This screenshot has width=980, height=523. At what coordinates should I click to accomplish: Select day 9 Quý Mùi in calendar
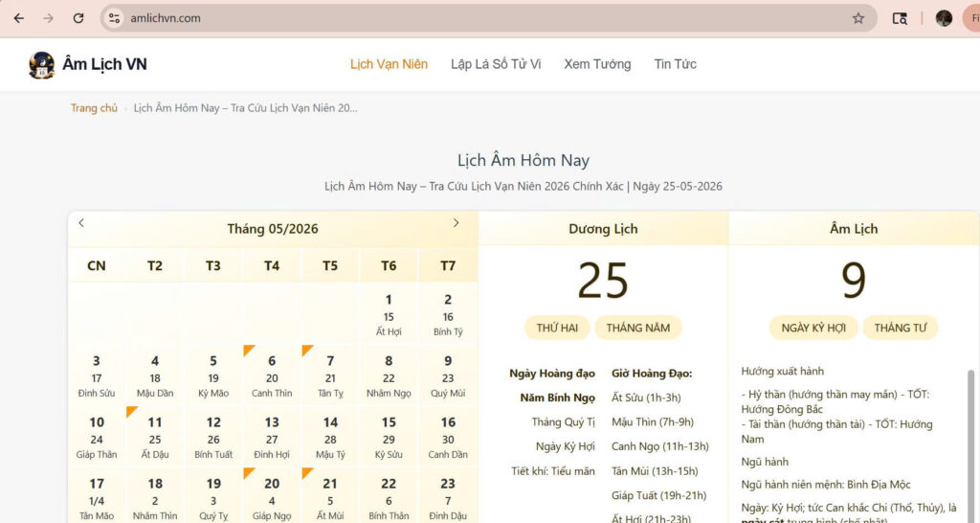pos(448,376)
